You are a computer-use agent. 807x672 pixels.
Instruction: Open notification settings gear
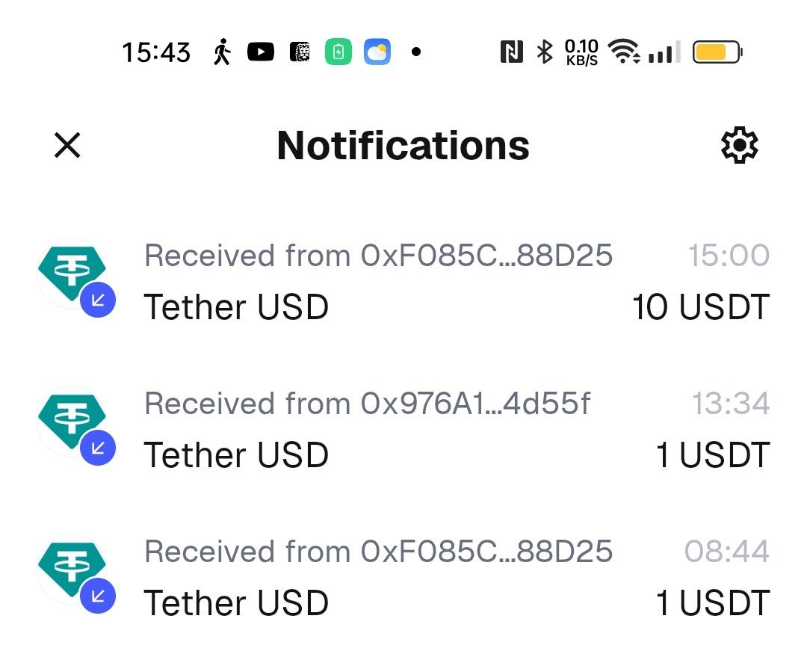[739, 145]
